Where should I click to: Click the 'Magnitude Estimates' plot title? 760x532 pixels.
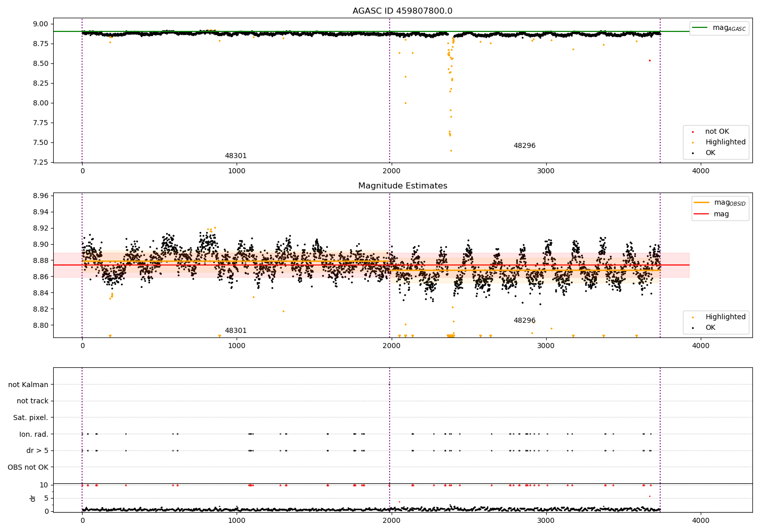pos(403,186)
